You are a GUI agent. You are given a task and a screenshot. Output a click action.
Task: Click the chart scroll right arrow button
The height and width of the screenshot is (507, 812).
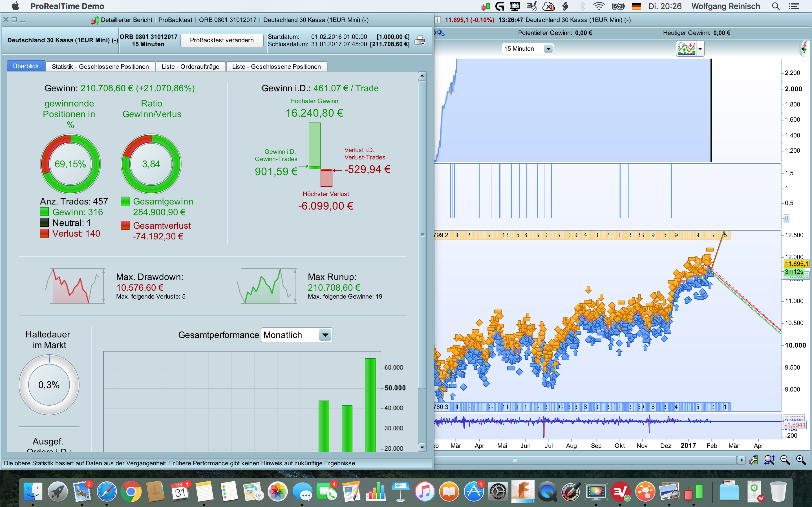[741, 460]
